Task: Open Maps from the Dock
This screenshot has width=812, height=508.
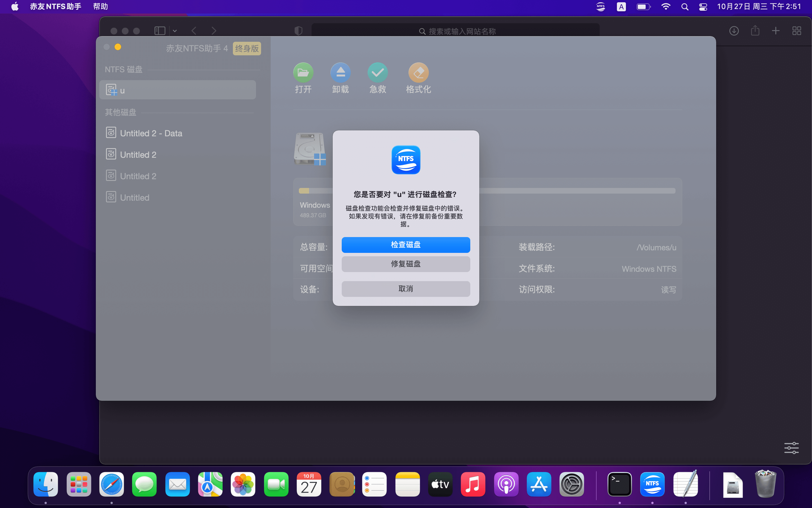Action: click(x=210, y=484)
